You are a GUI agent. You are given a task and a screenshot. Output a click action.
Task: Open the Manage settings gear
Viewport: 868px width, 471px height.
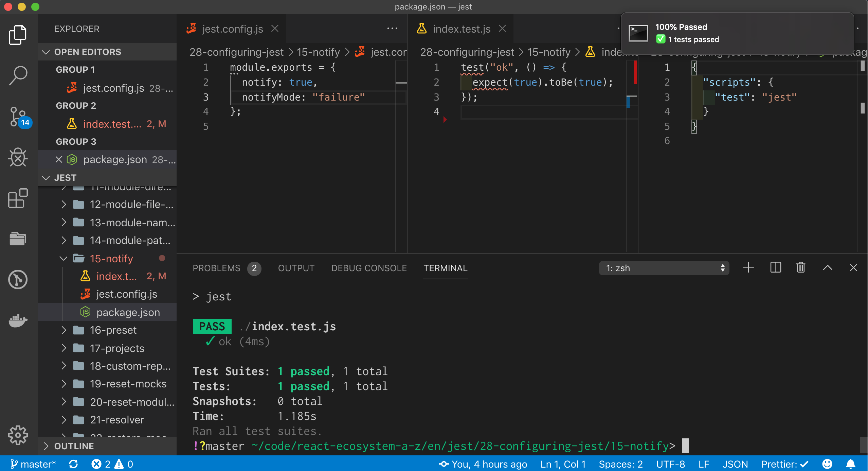coord(18,435)
